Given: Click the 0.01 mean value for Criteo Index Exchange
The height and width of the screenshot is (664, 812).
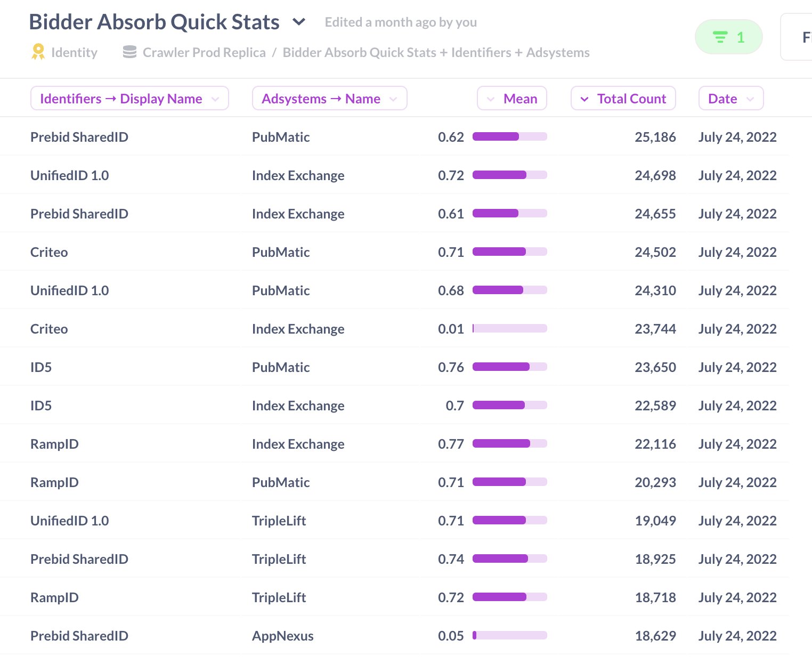Looking at the screenshot, I should (x=451, y=329).
